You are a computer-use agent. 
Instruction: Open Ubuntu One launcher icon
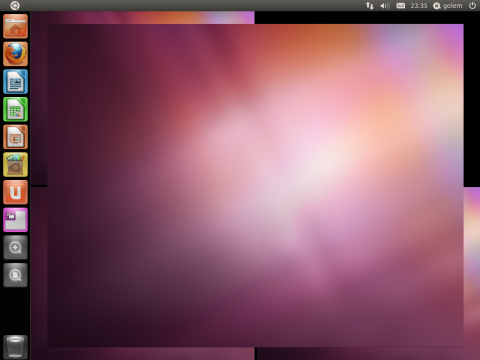click(x=15, y=192)
